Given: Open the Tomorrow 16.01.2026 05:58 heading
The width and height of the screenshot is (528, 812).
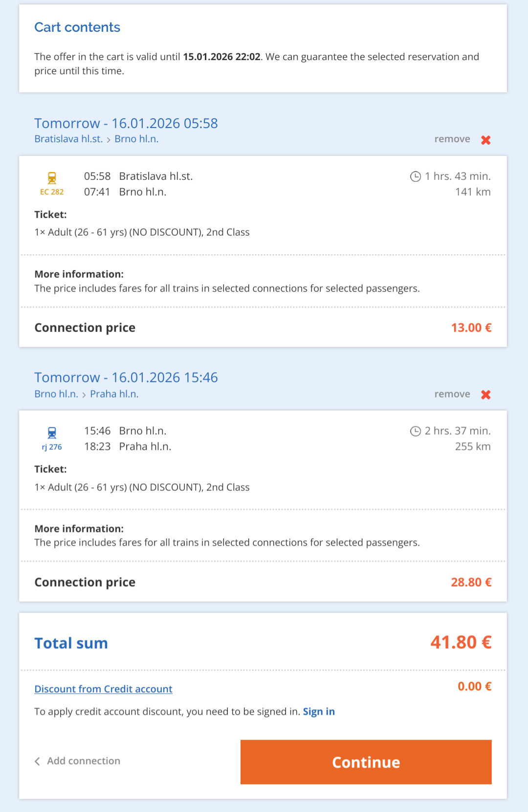Looking at the screenshot, I should 126,123.
